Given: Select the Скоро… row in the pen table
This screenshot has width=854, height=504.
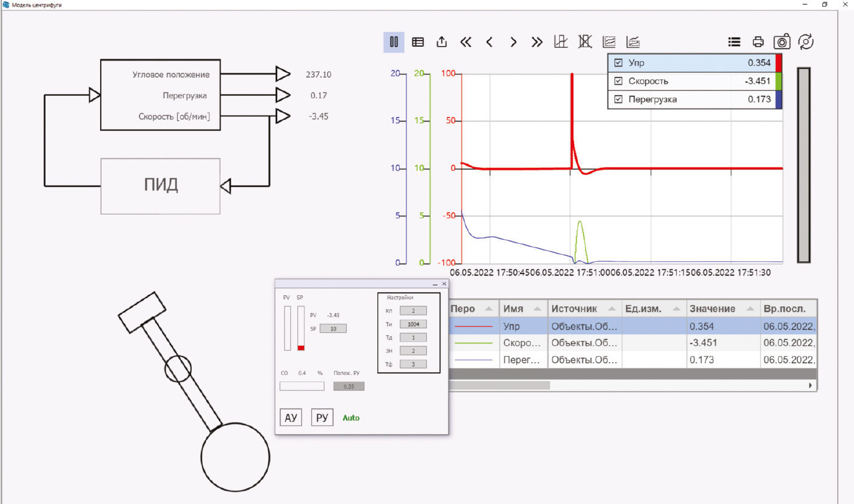Looking at the screenshot, I should click(x=633, y=343).
